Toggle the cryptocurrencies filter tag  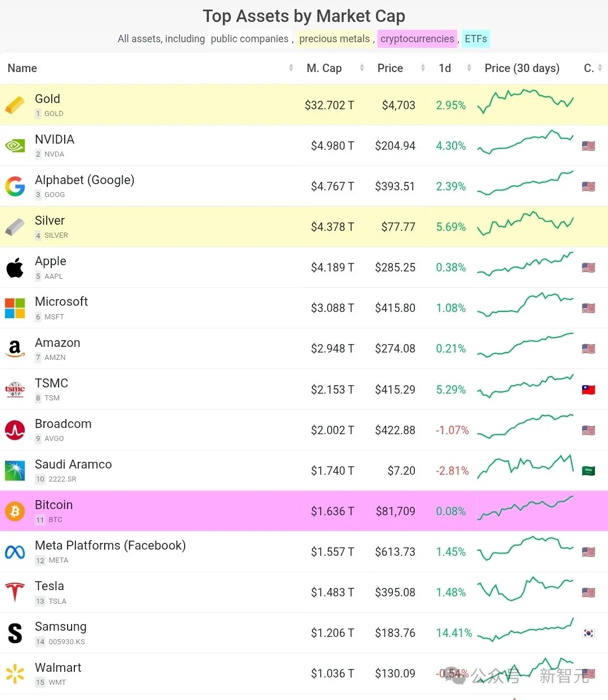tap(417, 39)
